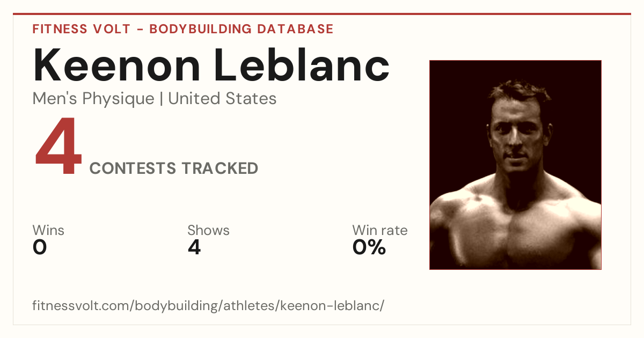Select the 4 value under Shows
Image resolution: width=644 pixels, height=338 pixels.
(194, 247)
